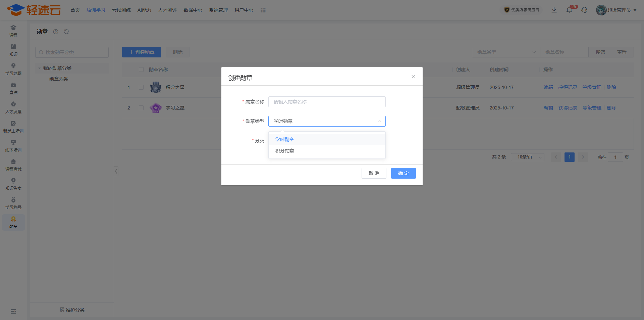Viewport: 644px width, 320px height.
Task: Click the help question mark icon
Action: tap(56, 32)
